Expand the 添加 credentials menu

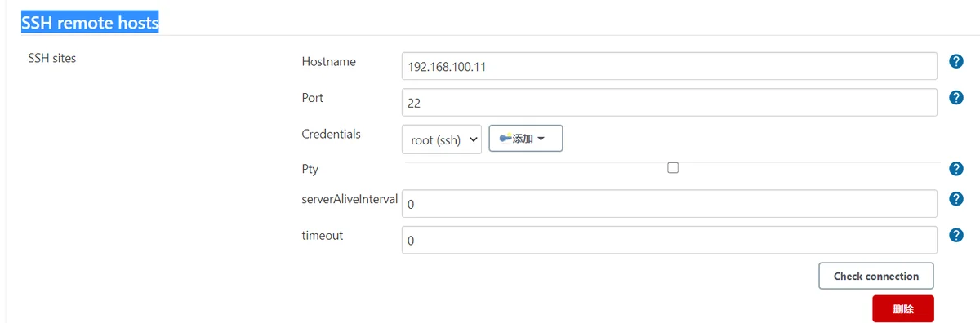[526, 139]
